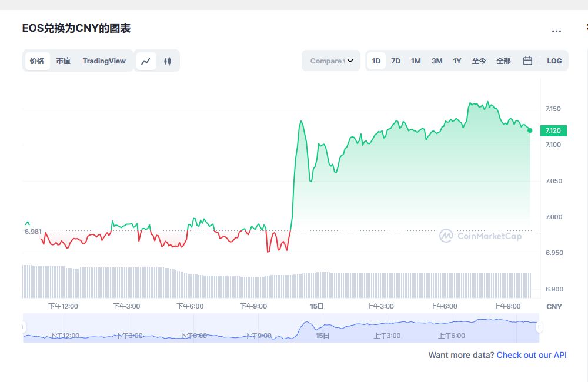Image resolution: width=588 pixels, height=382 pixels.
Task: Select the 1D time range
Action: click(x=376, y=61)
